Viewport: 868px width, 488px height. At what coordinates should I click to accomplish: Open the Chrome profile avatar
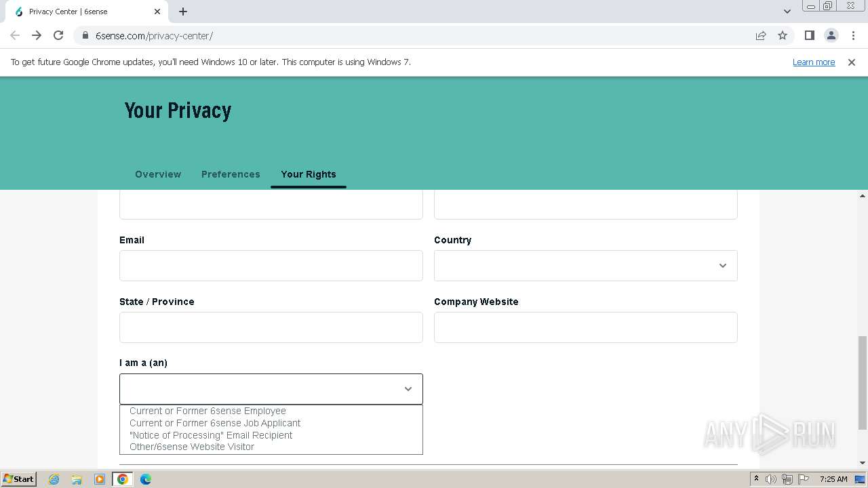[831, 35]
